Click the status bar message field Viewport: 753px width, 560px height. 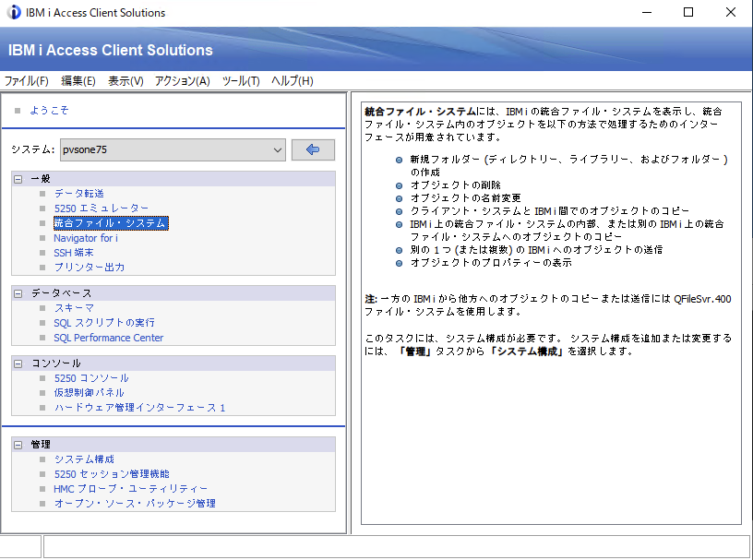point(397,546)
